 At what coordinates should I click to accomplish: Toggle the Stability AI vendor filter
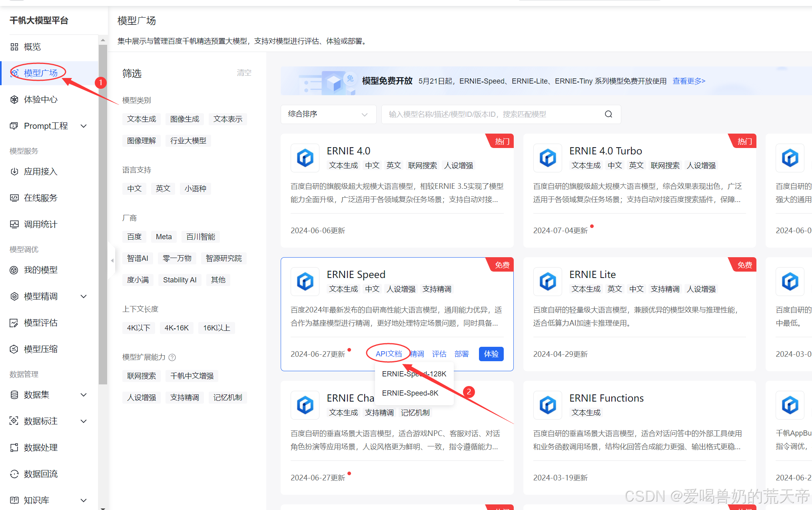pyautogui.click(x=180, y=280)
